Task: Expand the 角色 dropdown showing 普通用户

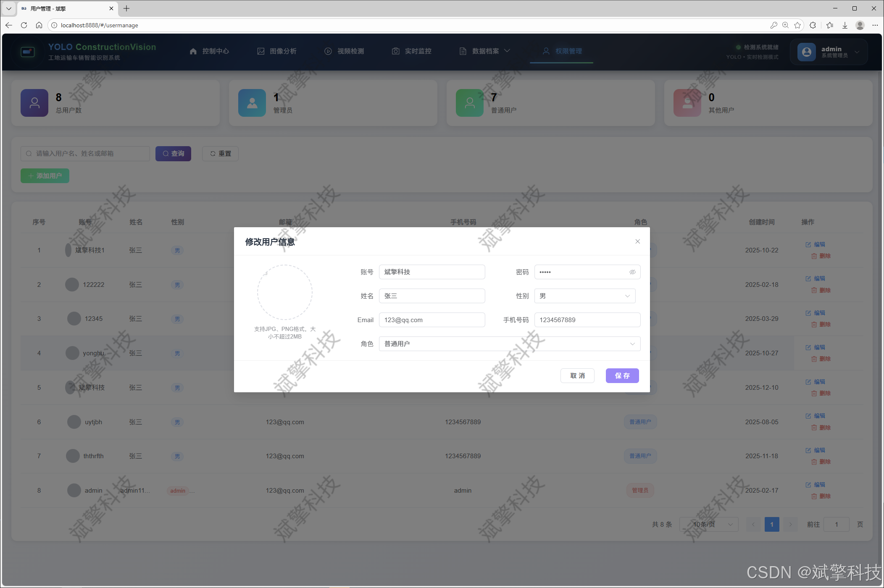Action: coord(509,344)
